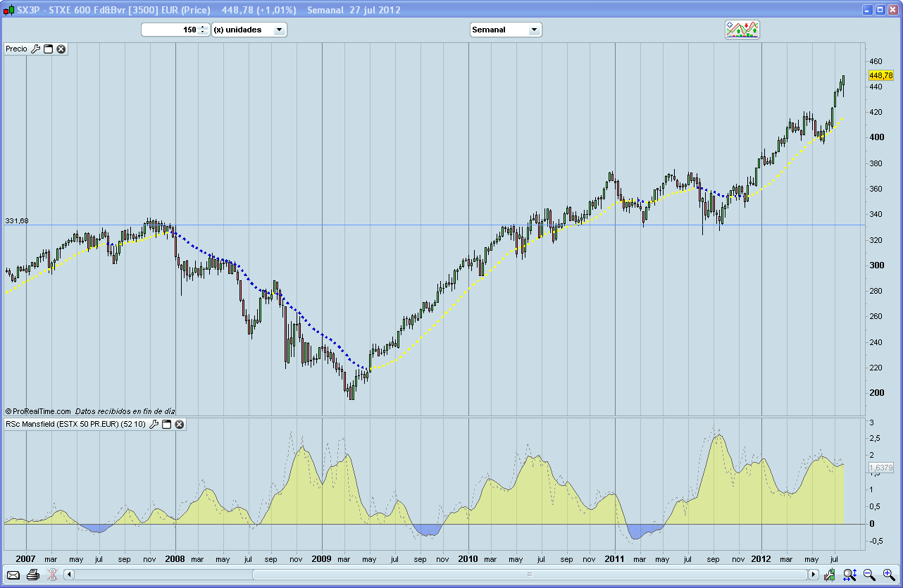Maximize the RSc Mansfield indicator panel
Image resolution: width=903 pixels, height=588 pixels.
167,425
